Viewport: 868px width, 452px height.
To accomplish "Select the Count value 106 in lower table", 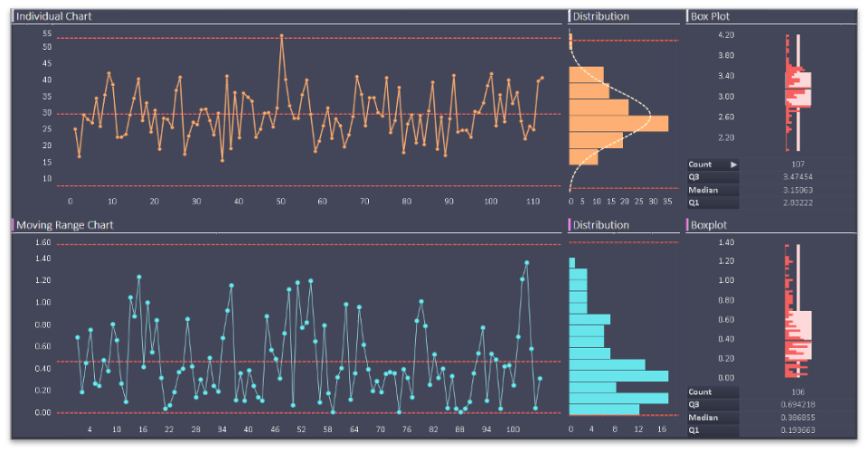I will (797, 392).
